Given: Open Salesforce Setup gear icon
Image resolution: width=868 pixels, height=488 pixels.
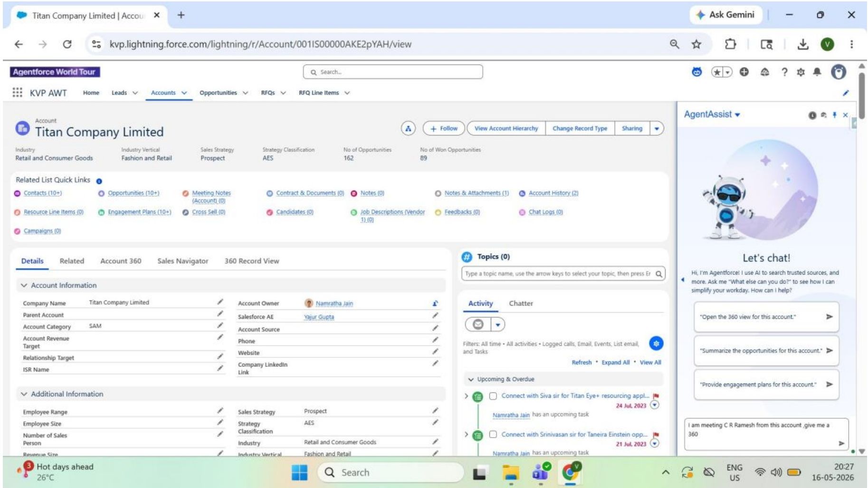Looking at the screenshot, I should pos(801,72).
